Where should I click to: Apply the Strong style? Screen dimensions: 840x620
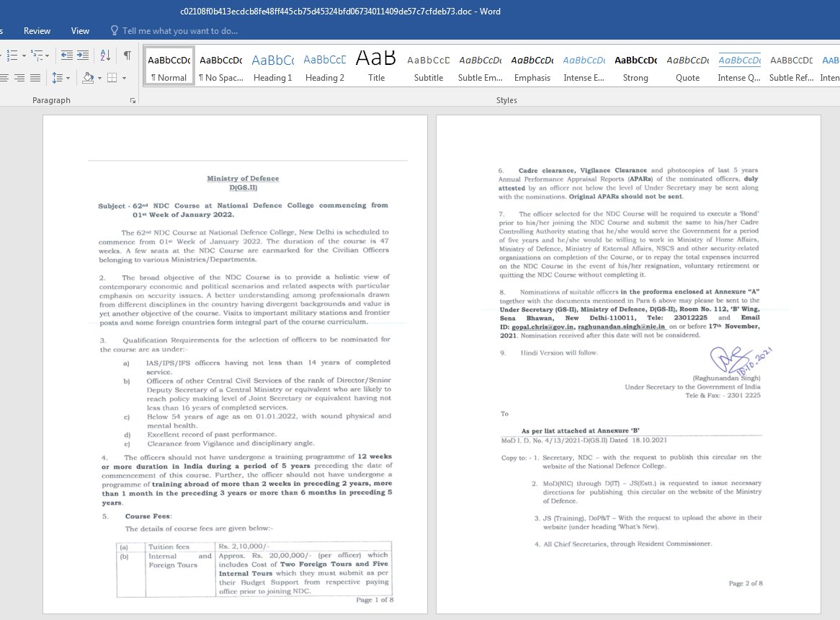point(635,66)
